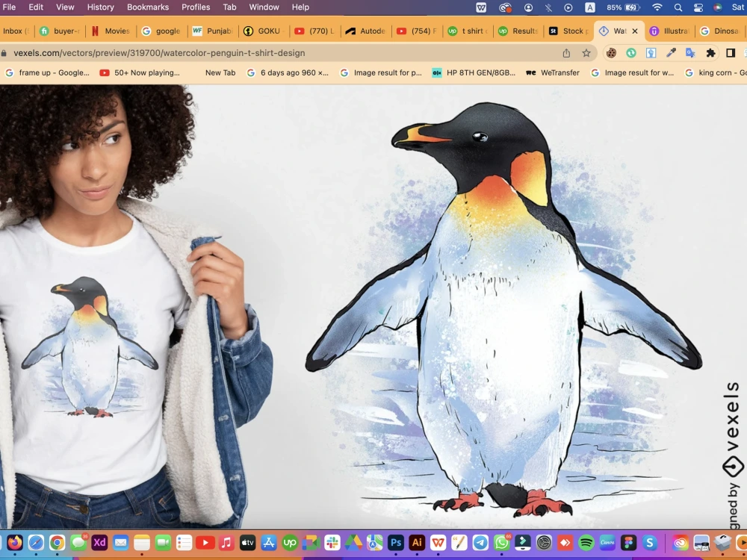Open YouTube app in the Dock
Image resolution: width=747 pixels, height=560 pixels.
(x=205, y=542)
